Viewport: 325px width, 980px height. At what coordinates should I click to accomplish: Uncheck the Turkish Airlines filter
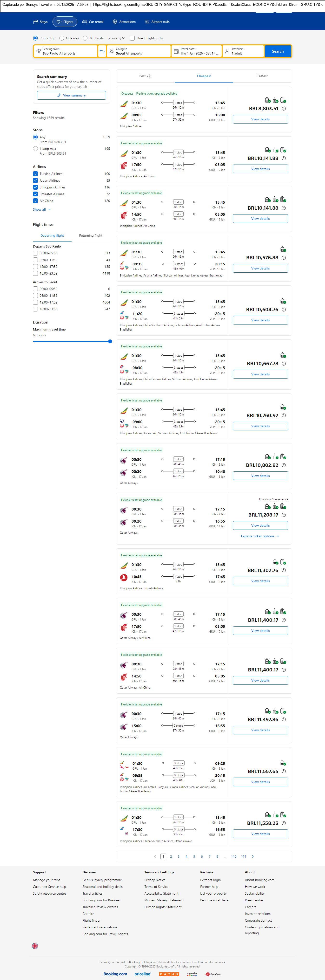point(35,174)
